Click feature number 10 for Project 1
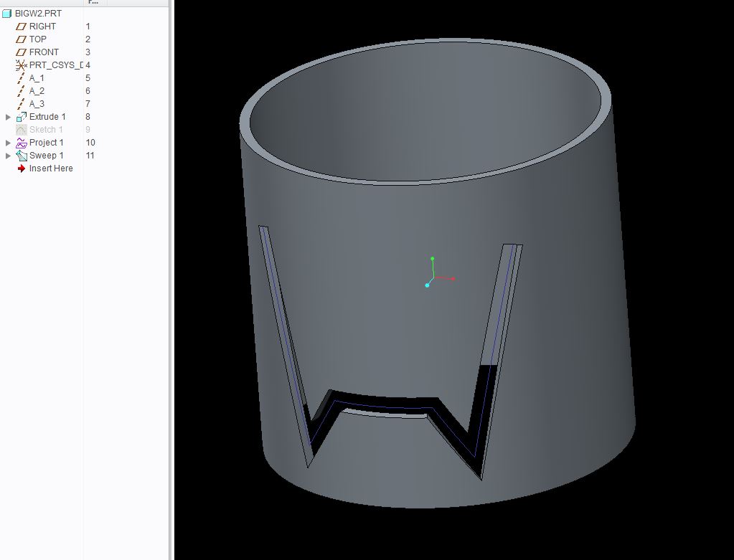This screenshot has height=560, width=734. [90, 142]
